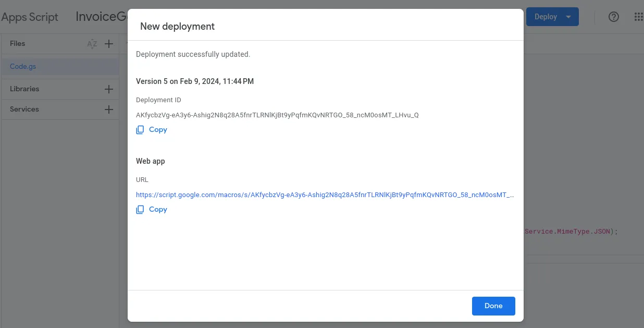Add a service using plus icon
Viewport: 644px width, 328px height.
(x=109, y=110)
